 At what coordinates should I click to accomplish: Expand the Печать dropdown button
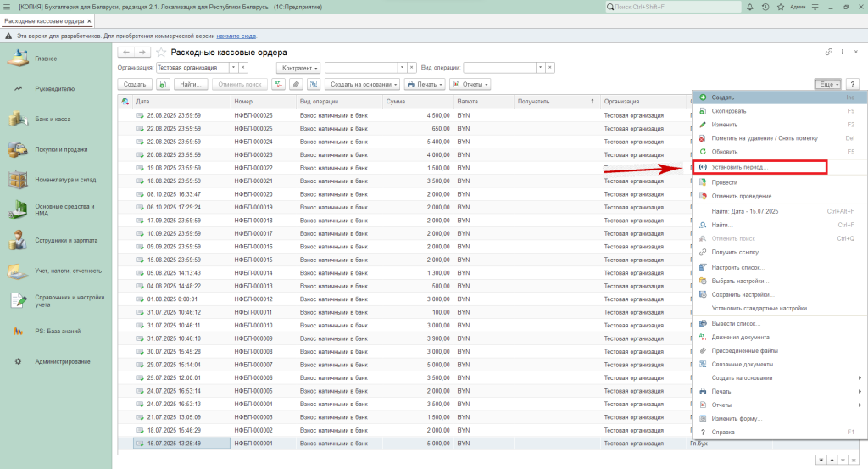click(425, 84)
